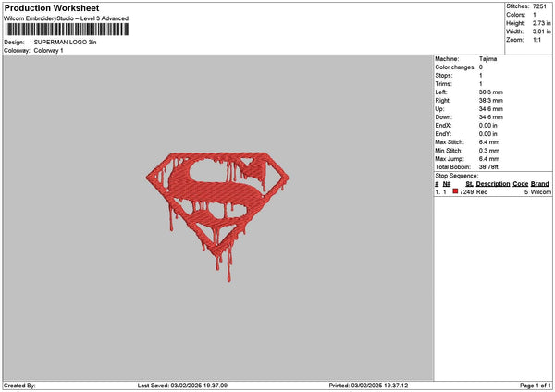The height and width of the screenshot is (392, 555).
Task: Click the Code column header
Action: pyautogui.click(x=520, y=184)
